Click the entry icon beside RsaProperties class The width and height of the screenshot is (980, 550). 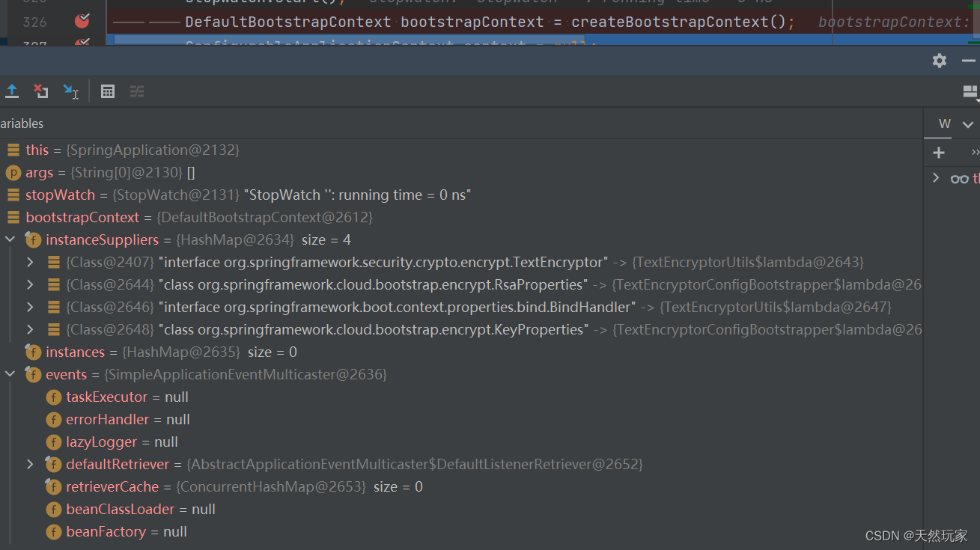pos(54,284)
